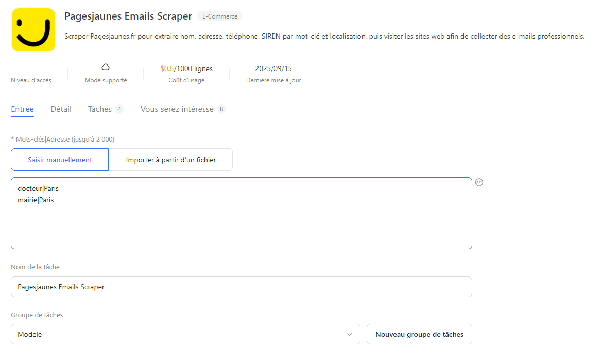
Task: Click the circled API icon beside the keywords box
Action: point(479,182)
